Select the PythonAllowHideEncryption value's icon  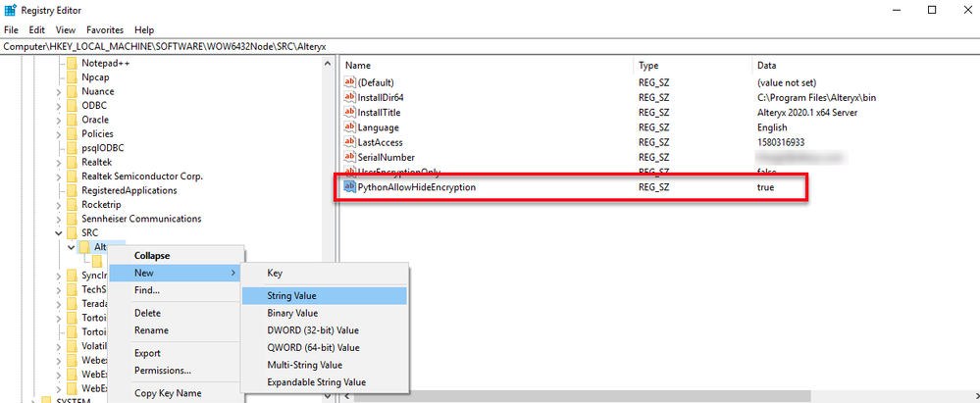click(349, 187)
